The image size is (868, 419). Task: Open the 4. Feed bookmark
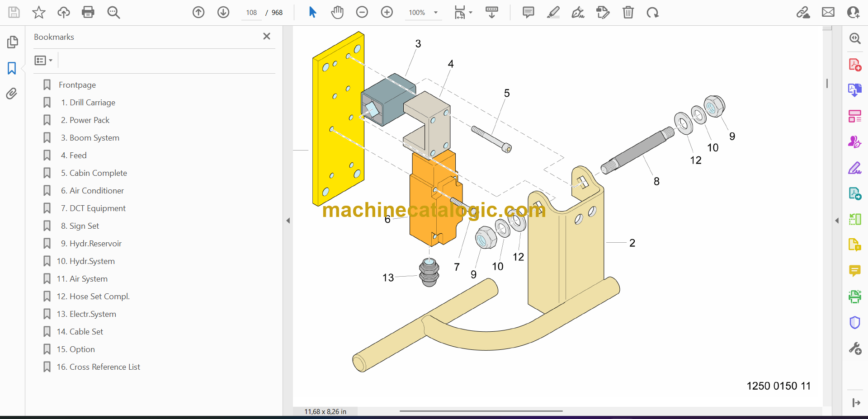pyautogui.click(x=74, y=155)
